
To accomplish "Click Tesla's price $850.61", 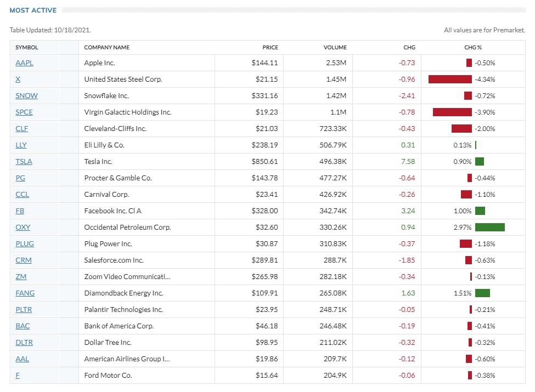I will [x=265, y=161].
